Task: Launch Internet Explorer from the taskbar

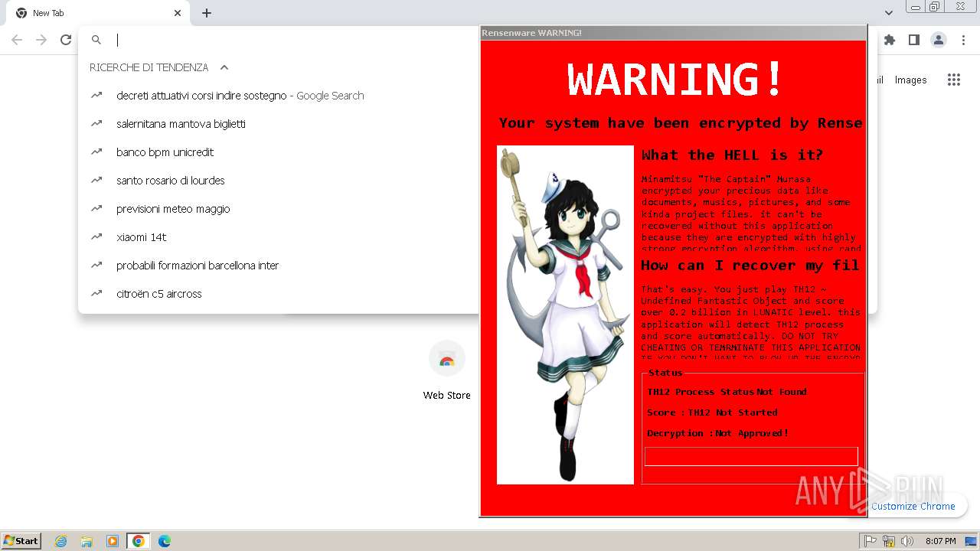Action: point(61,541)
